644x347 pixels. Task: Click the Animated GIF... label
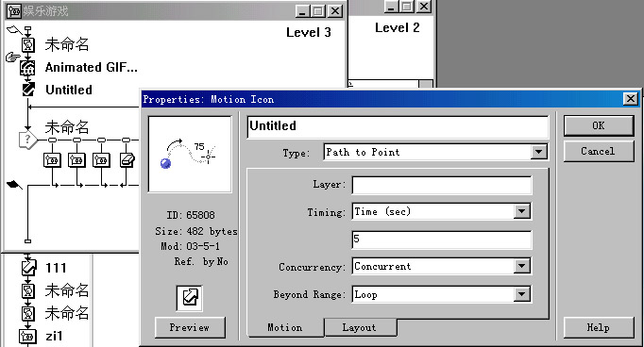point(92,67)
